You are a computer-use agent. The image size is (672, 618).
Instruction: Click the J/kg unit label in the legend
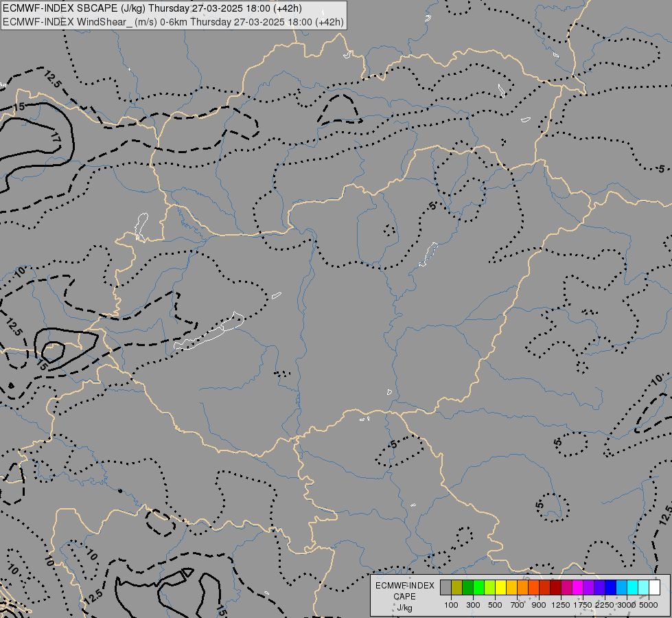click(404, 608)
